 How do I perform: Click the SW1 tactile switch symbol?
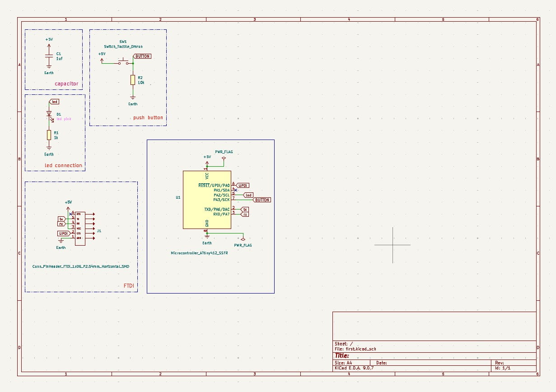click(x=123, y=61)
